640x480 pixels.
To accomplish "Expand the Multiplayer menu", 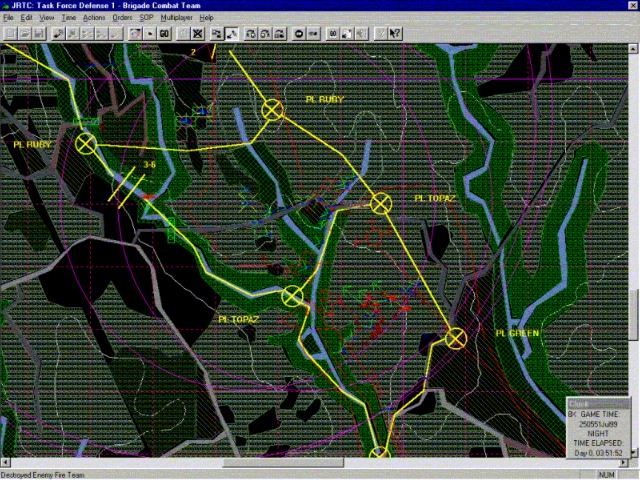I will [x=179, y=18].
